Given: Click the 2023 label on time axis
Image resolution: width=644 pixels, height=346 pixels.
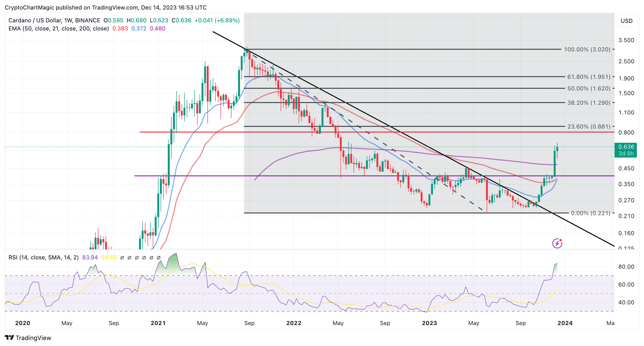Looking at the screenshot, I should click(x=429, y=323).
